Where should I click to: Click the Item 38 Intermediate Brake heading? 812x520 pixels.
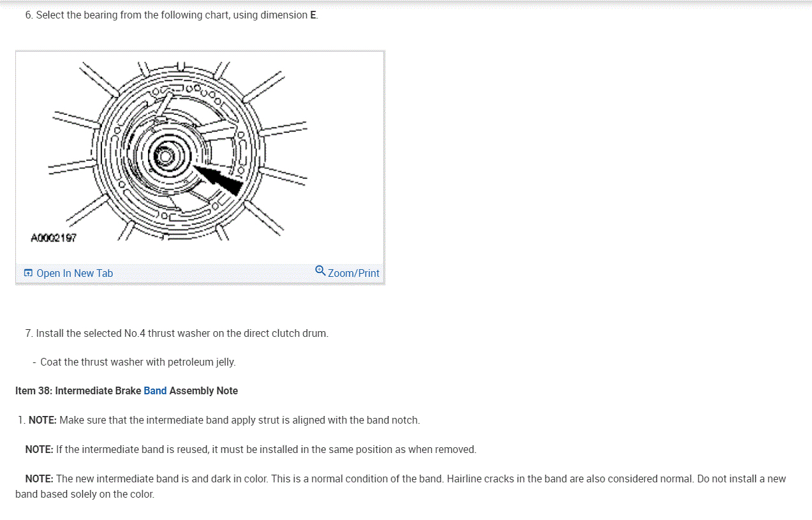click(126, 390)
